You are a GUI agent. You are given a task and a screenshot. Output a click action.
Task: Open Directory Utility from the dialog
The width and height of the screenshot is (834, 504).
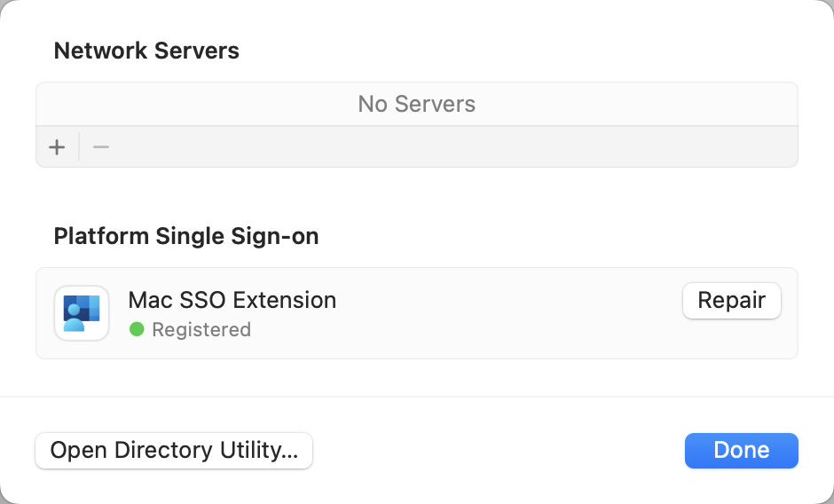pos(174,451)
